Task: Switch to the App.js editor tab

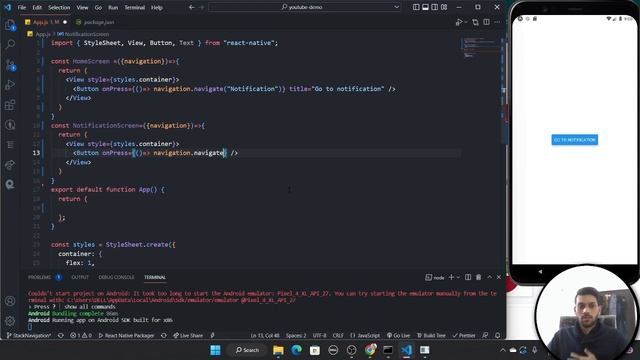Action: (x=46, y=22)
